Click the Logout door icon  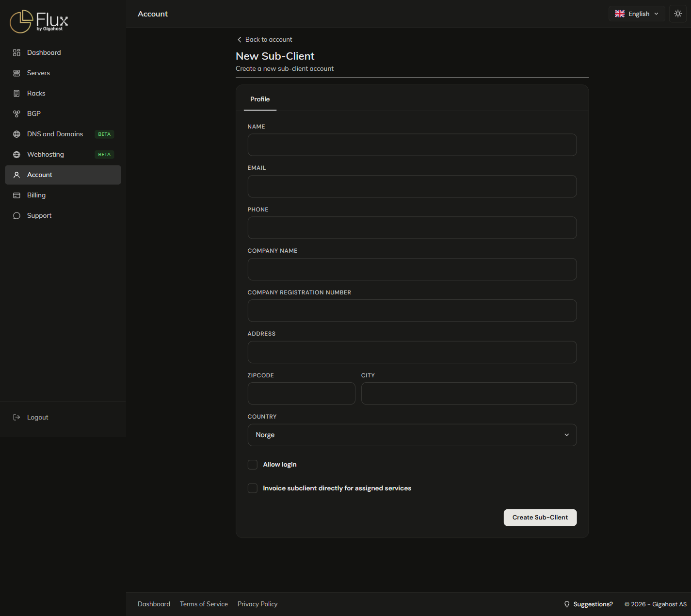tap(16, 417)
